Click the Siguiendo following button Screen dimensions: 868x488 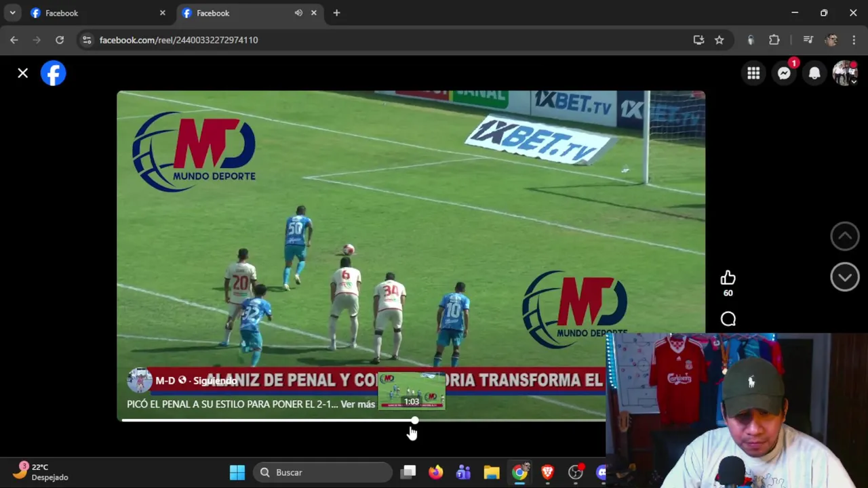tap(215, 381)
